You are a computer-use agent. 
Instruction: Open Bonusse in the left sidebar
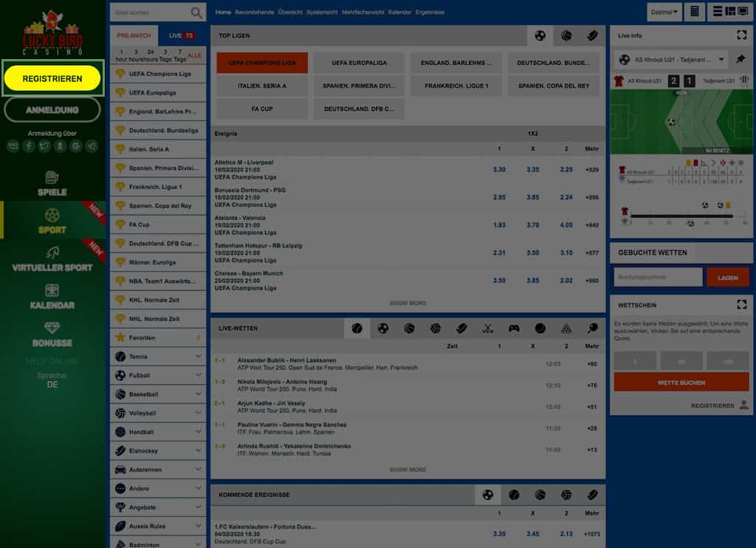point(52,334)
